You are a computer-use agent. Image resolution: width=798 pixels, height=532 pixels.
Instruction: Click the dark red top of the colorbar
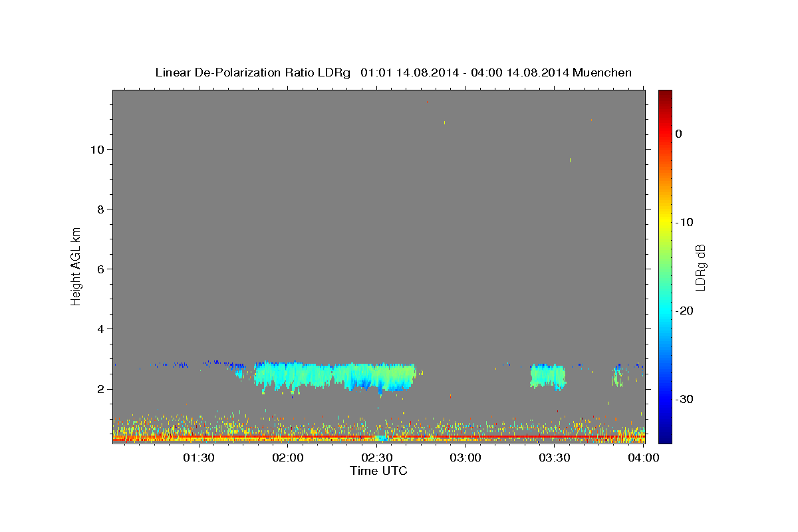665,94
